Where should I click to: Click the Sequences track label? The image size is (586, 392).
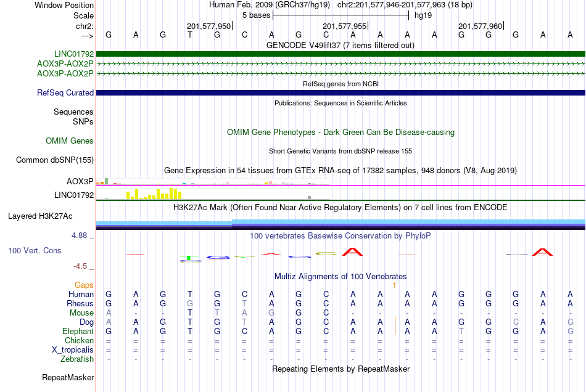(73, 112)
